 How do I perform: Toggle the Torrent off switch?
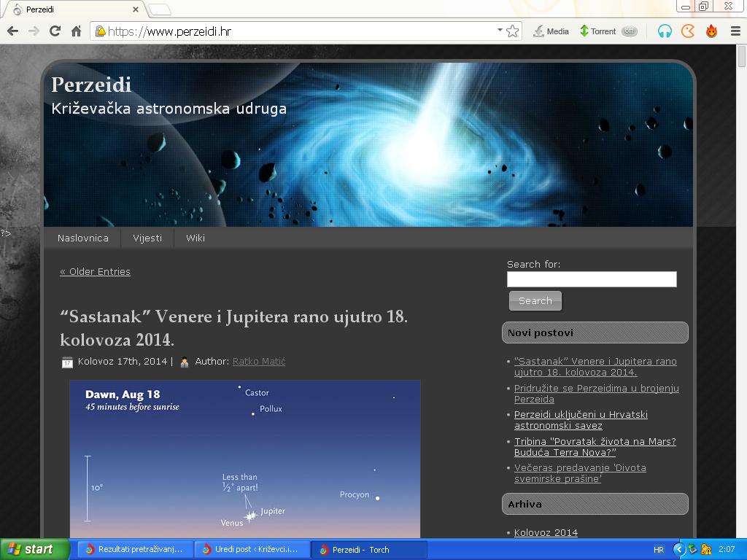point(629,31)
